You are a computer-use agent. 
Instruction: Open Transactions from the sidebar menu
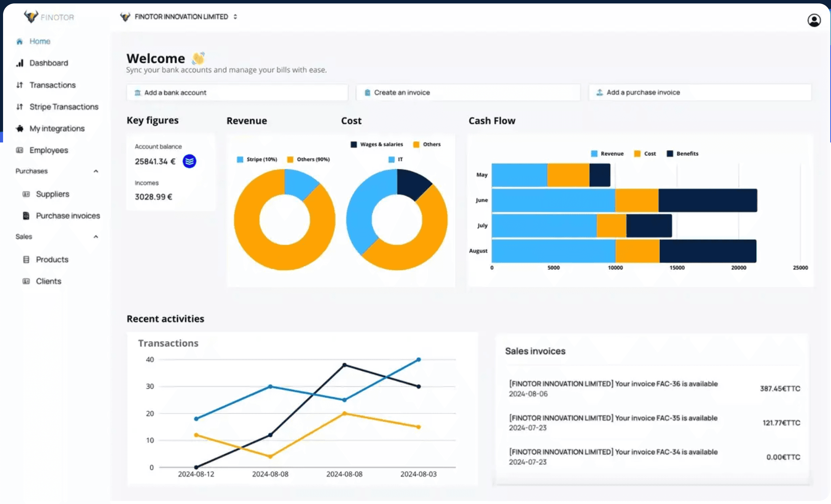coord(52,85)
